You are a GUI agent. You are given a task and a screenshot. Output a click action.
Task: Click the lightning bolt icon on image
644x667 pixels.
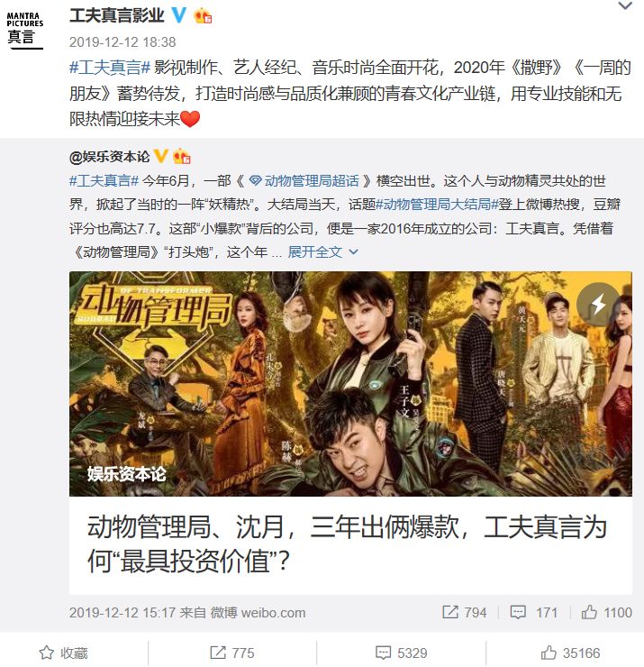[599, 304]
